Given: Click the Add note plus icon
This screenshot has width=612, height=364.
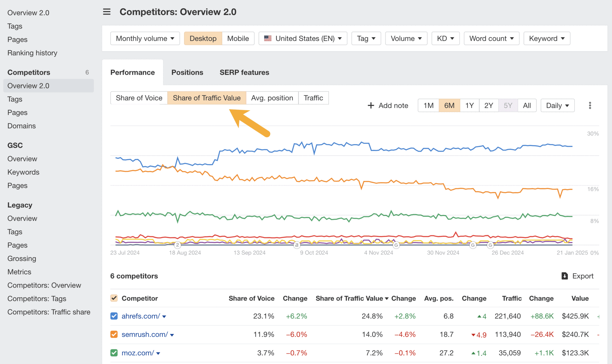Looking at the screenshot, I should [x=371, y=105].
